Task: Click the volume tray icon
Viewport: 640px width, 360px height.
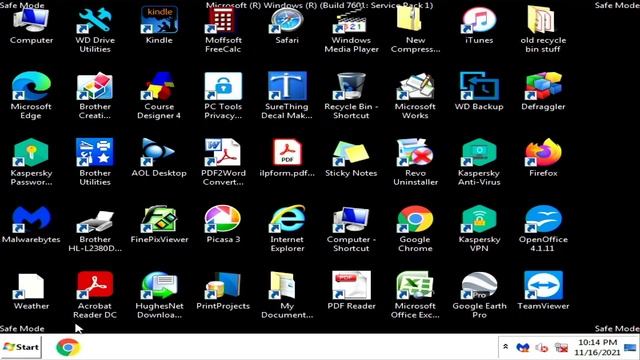Action: (x=542, y=347)
